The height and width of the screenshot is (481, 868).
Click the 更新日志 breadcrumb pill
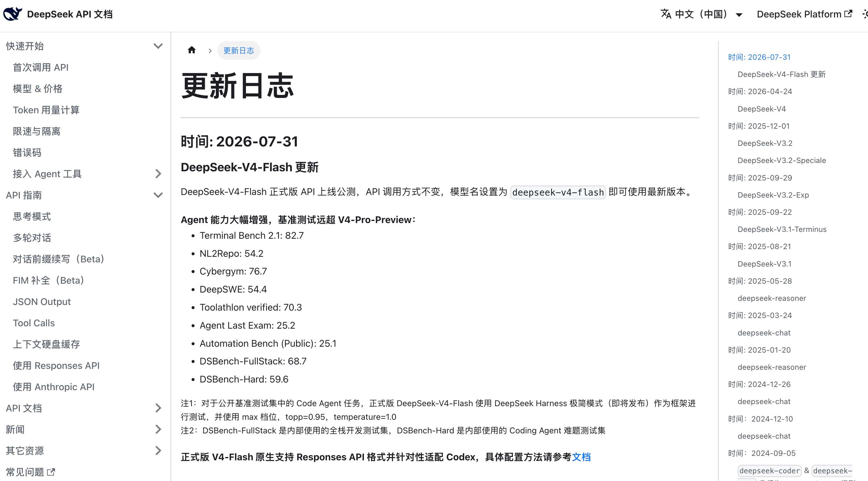(x=239, y=51)
